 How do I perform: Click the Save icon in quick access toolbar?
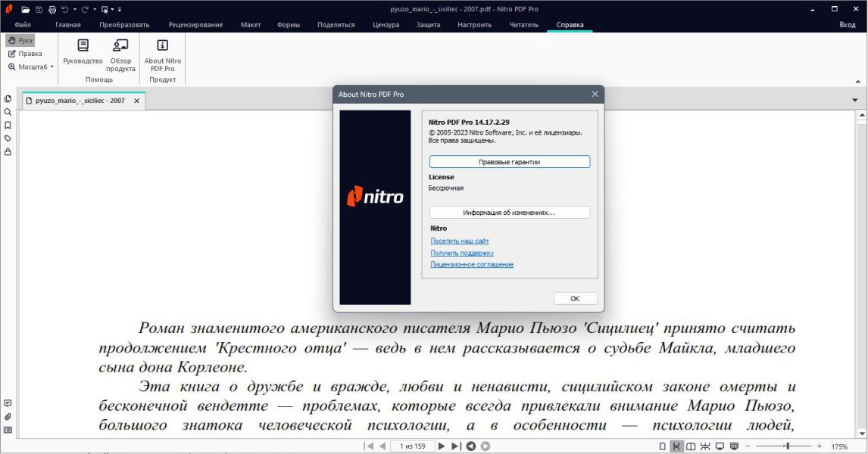coord(39,9)
